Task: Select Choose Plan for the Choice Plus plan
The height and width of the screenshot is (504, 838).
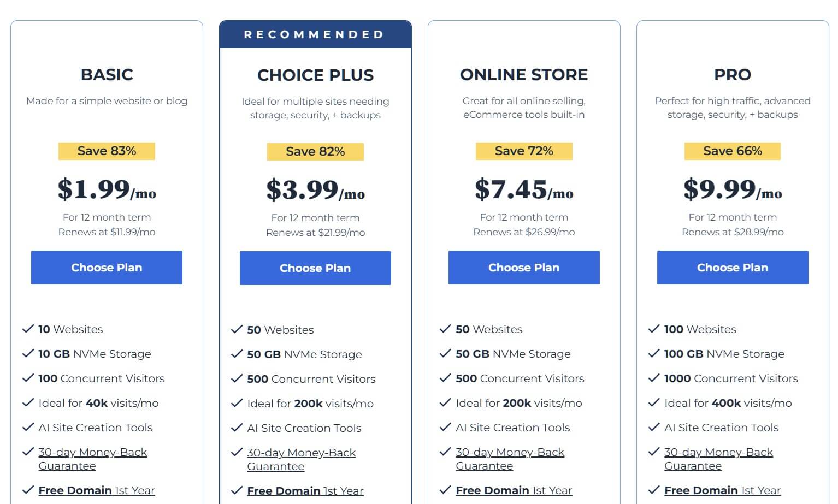Action: coord(315,268)
